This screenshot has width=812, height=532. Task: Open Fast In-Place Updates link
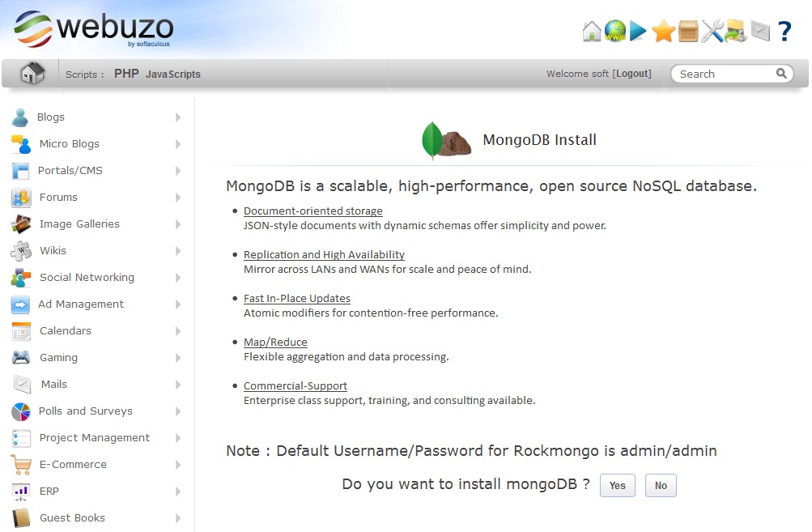(x=297, y=298)
